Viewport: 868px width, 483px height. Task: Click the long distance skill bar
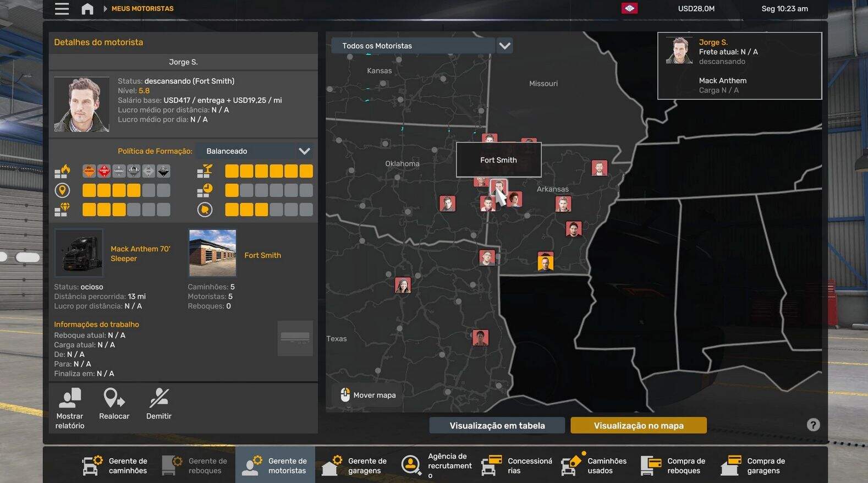tap(126, 190)
